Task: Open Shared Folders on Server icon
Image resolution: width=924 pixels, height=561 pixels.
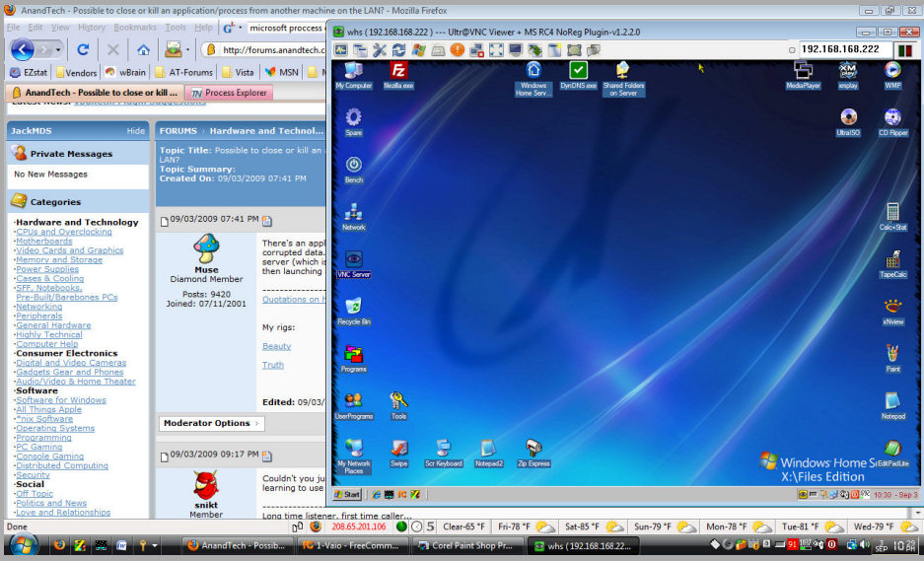Action: pyautogui.click(x=623, y=78)
